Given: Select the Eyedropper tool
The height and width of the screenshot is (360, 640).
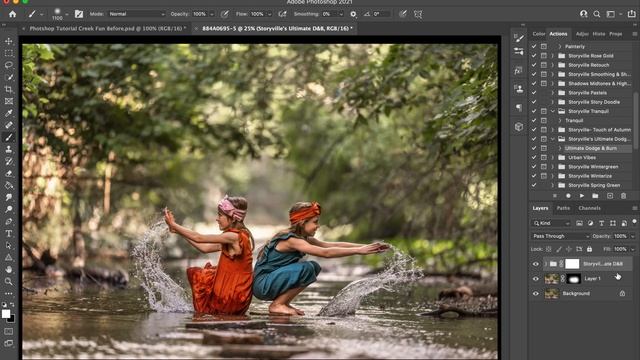Looking at the screenshot, I should (x=9, y=113).
